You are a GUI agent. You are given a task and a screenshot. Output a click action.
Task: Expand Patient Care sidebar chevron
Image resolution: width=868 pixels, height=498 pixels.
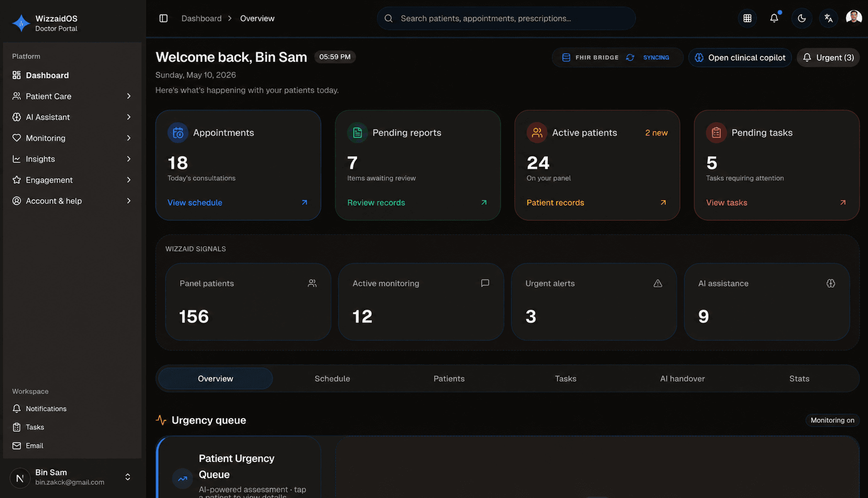click(128, 96)
